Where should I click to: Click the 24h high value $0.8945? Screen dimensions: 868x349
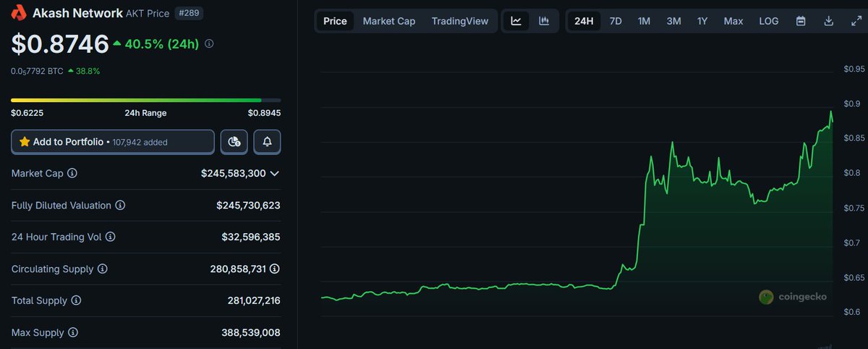[x=264, y=113]
